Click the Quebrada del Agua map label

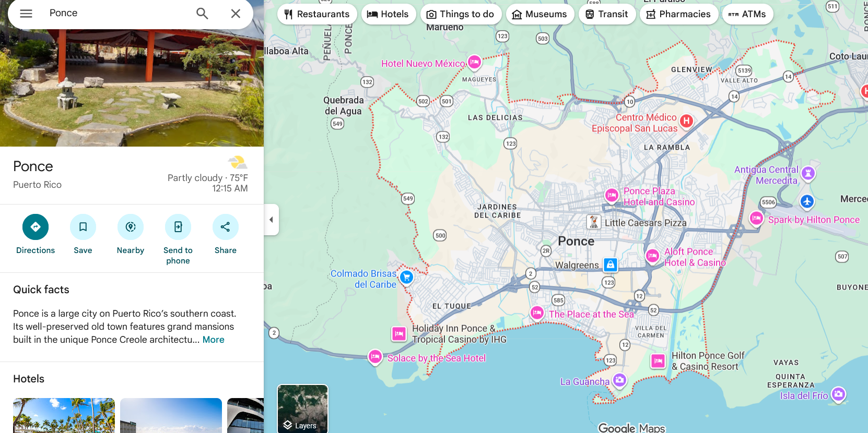[343, 105]
